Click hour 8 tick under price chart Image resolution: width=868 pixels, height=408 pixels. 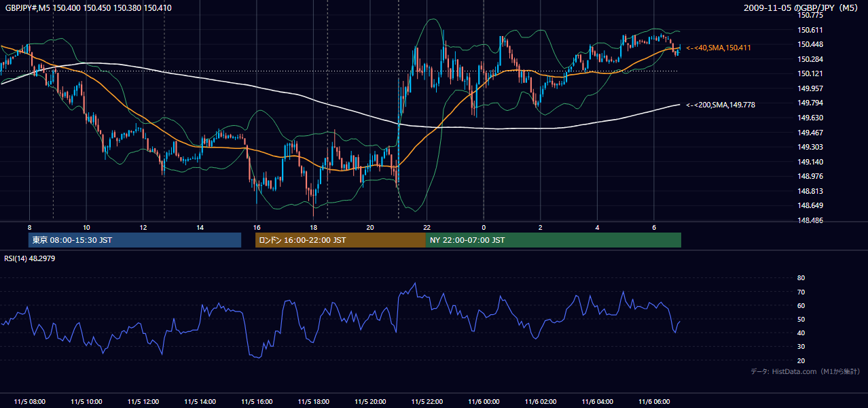tap(29, 226)
